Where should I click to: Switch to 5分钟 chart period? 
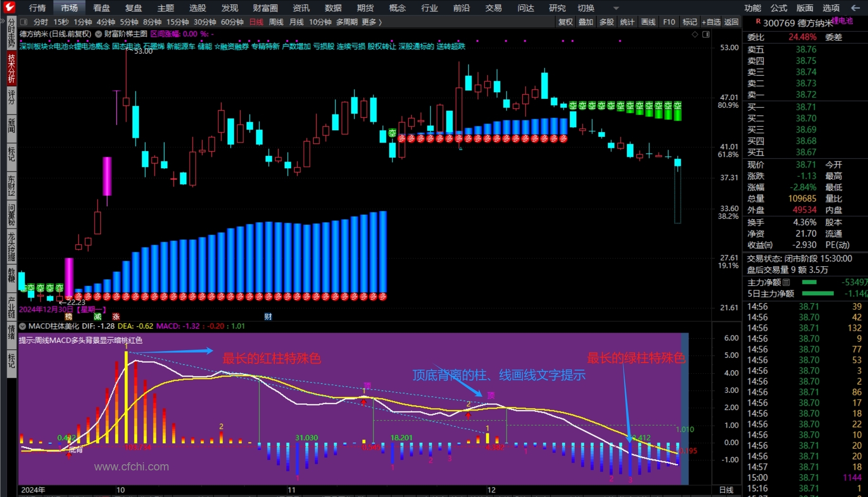click(129, 22)
